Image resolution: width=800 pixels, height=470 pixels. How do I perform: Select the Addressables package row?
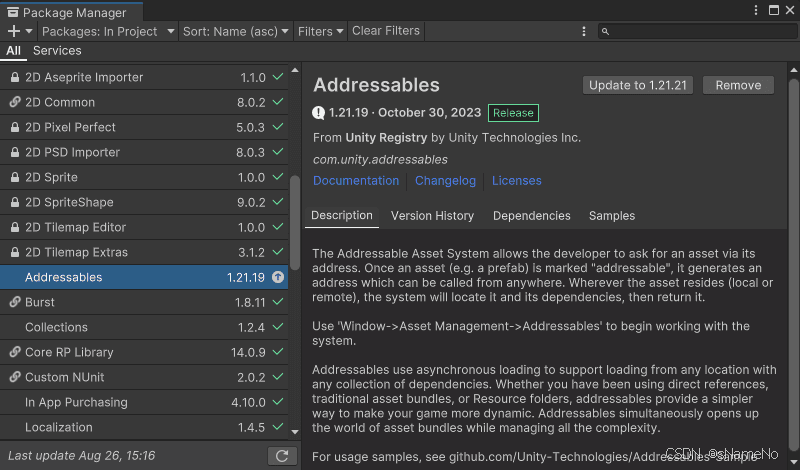point(144,277)
